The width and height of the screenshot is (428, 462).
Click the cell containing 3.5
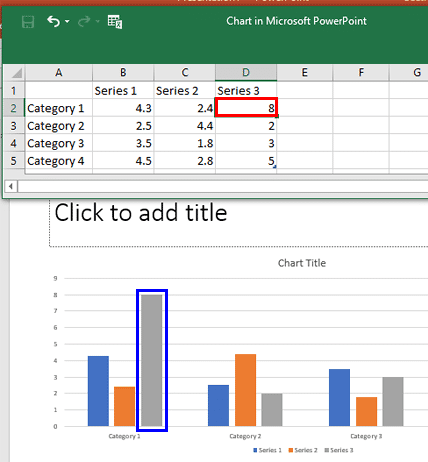tap(123, 143)
